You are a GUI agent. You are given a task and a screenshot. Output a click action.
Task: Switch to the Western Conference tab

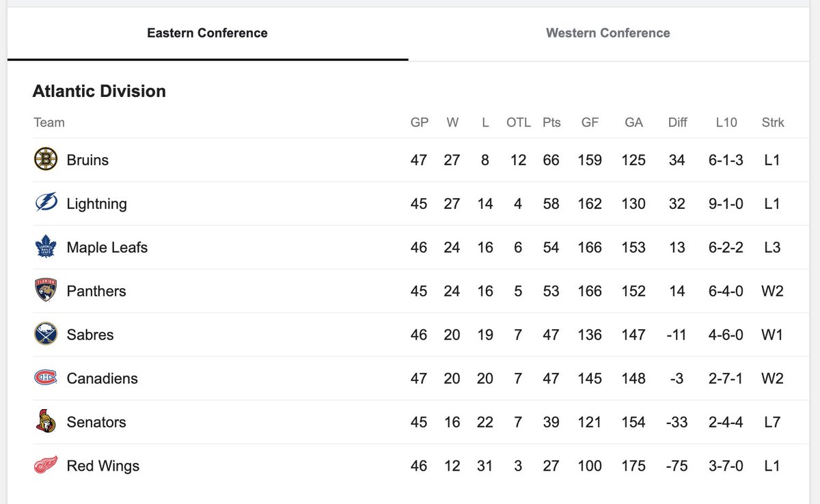click(607, 33)
